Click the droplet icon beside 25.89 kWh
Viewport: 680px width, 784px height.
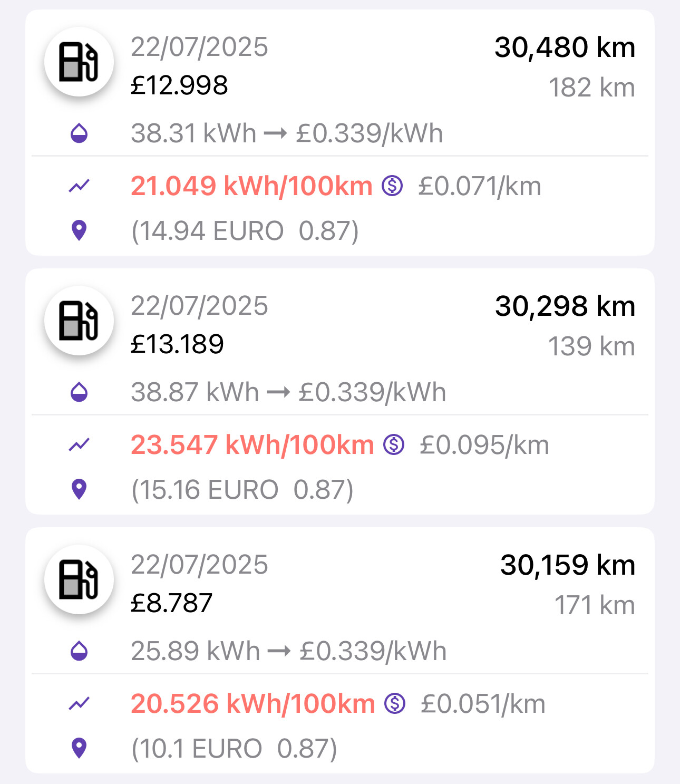(79, 651)
